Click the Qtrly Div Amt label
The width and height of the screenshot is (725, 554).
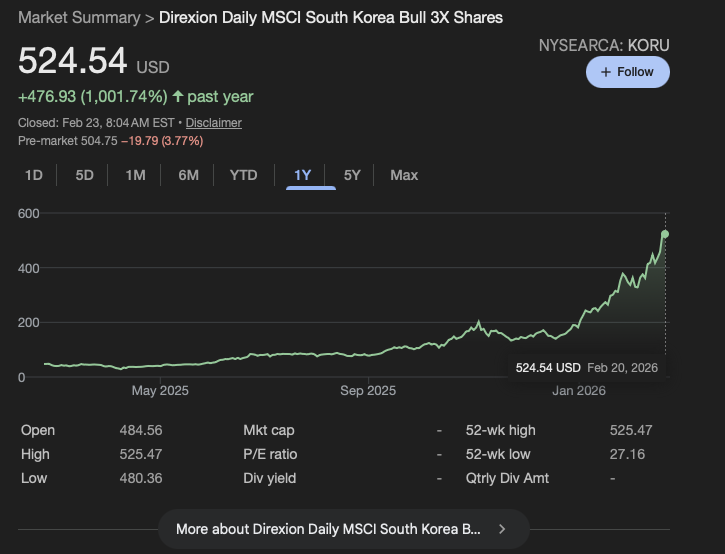pos(507,479)
